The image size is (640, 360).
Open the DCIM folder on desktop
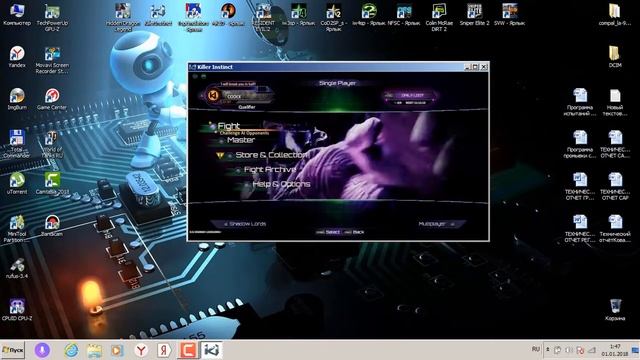[x=615, y=56]
